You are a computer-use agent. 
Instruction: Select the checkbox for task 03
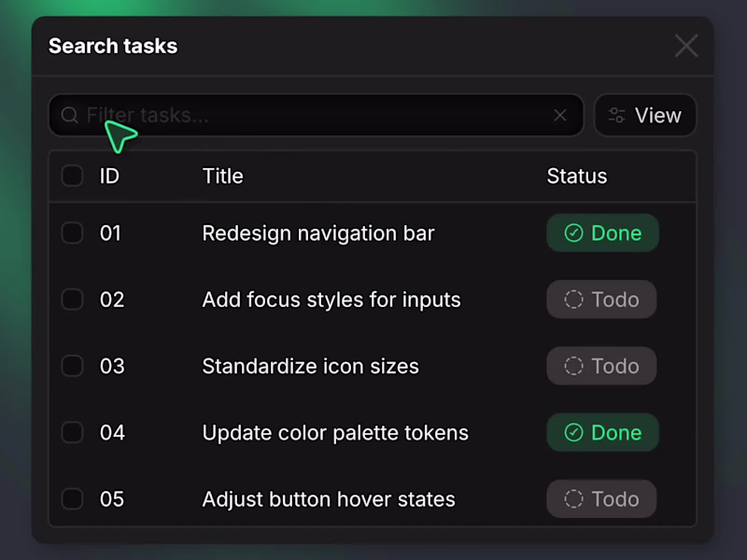point(72,367)
